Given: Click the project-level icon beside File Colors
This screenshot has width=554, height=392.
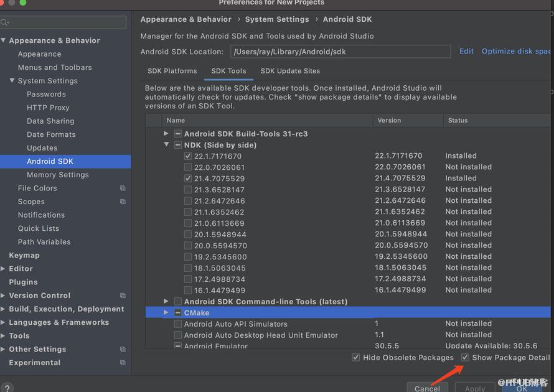Looking at the screenshot, I should pyautogui.click(x=123, y=189).
